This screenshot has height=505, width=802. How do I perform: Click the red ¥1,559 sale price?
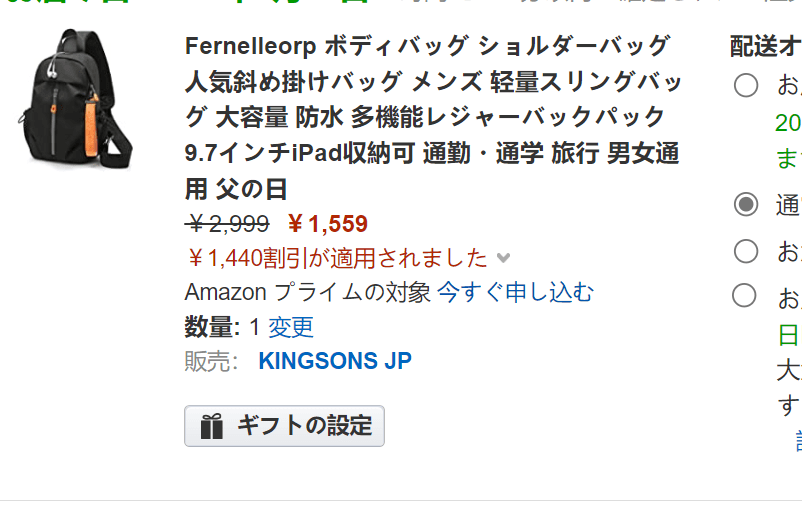pos(327,224)
